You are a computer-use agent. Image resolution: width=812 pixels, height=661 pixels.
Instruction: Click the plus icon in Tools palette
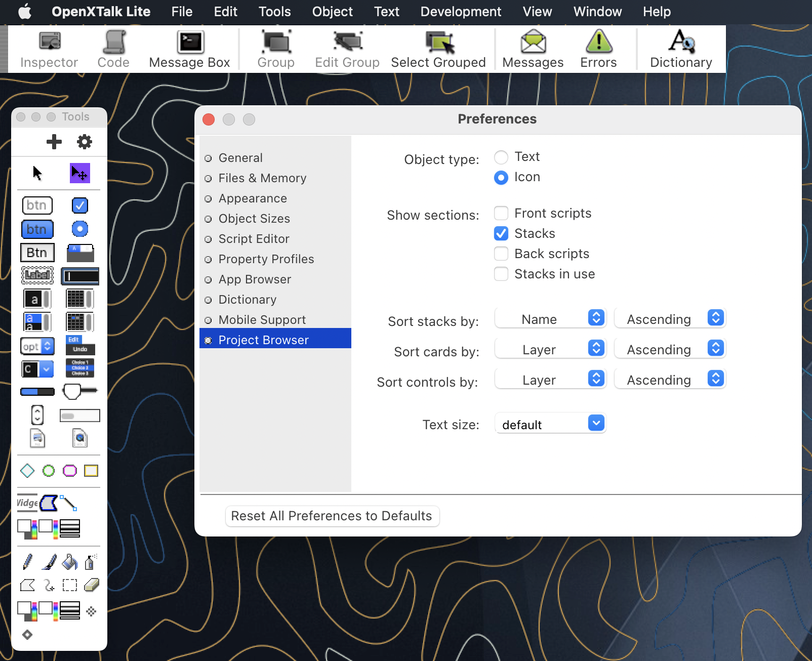(x=54, y=142)
